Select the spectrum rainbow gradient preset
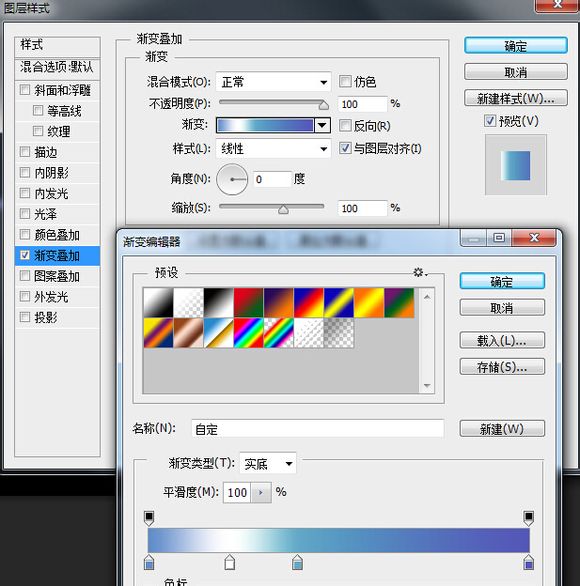Image resolution: width=580 pixels, height=586 pixels. (249, 333)
